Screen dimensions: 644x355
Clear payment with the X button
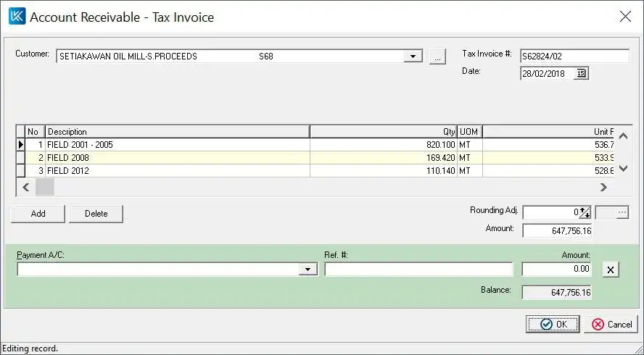click(x=611, y=270)
